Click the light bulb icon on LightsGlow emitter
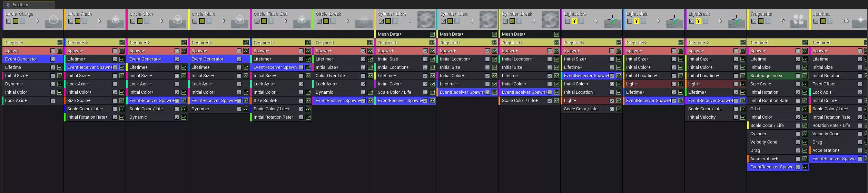Viewport: 868px width, 193px height. tap(574, 21)
